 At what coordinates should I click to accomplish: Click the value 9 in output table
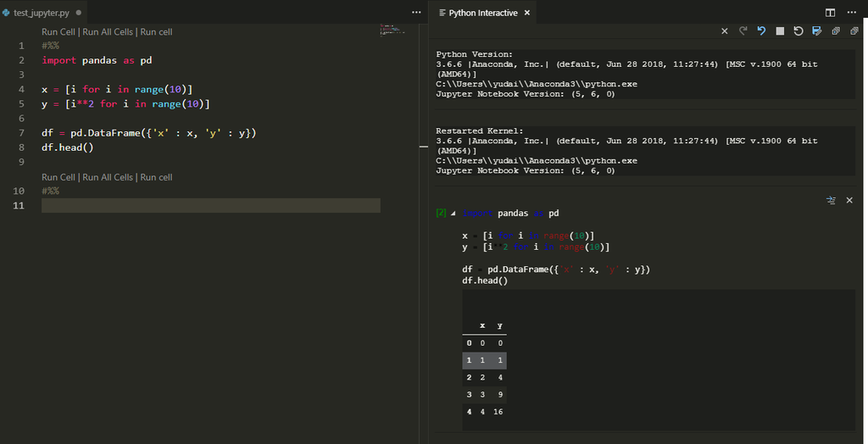[500, 395]
